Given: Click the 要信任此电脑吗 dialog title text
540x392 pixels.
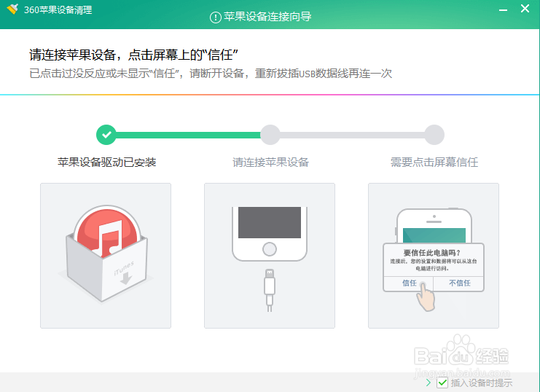Looking at the screenshot, I should tap(432, 253).
